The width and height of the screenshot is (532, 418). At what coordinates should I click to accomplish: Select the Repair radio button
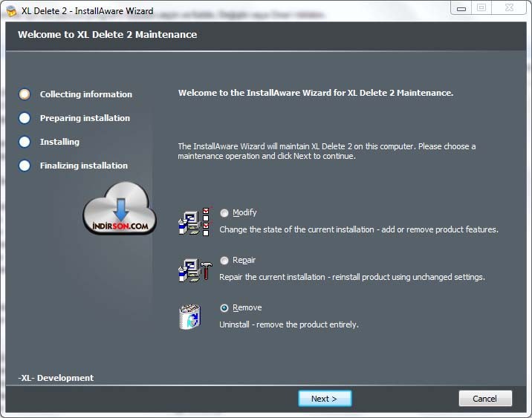tap(224, 261)
